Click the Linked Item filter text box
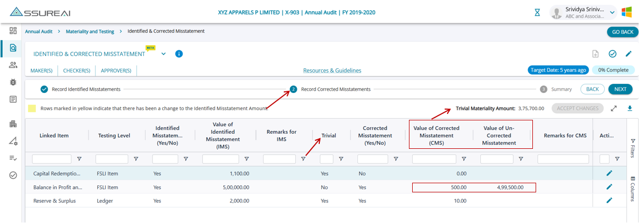 (52, 159)
